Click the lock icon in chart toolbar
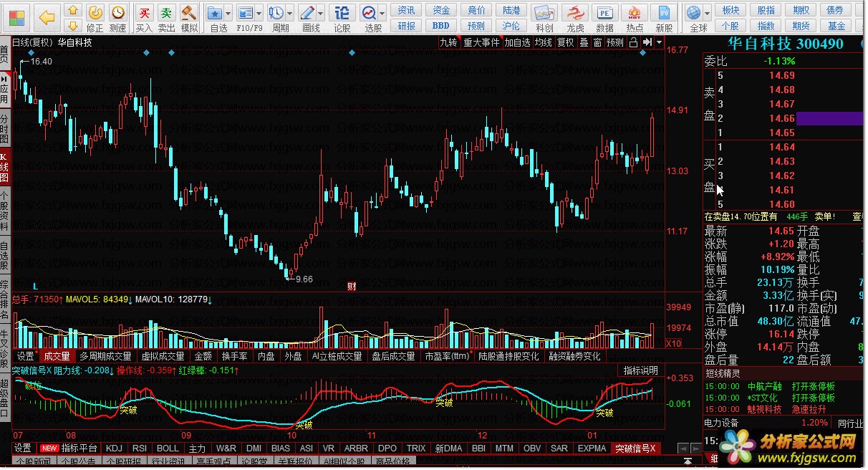This screenshot has width=868, height=470. click(x=634, y=42)
